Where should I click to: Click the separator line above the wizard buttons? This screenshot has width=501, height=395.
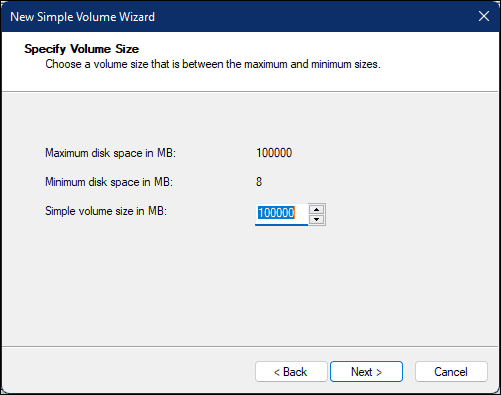point(250,346)
